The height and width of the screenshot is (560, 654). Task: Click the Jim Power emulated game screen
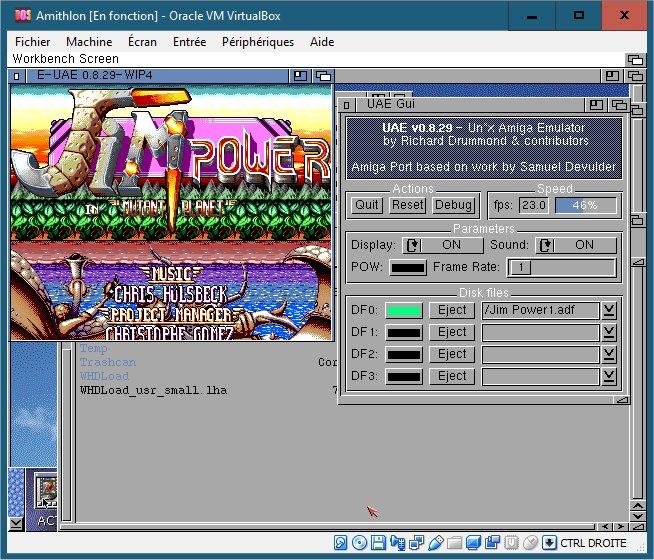[x=171, y=213]
